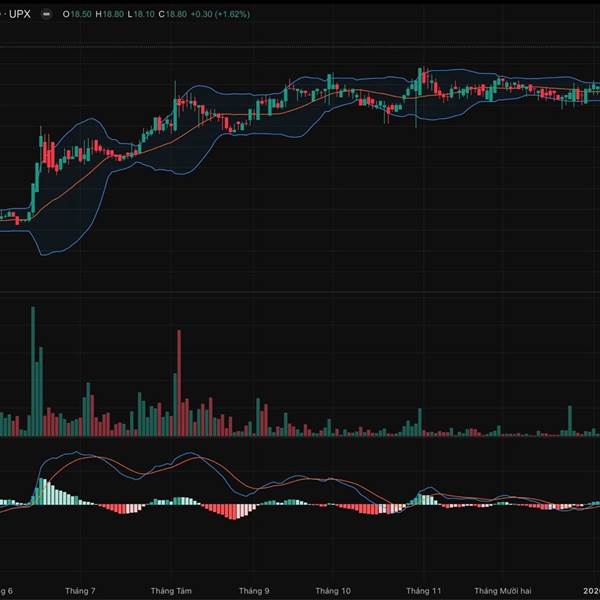Select the Tháng Mười hai axis label
This screenshot has width=600, height=600.
coord(506,591)
